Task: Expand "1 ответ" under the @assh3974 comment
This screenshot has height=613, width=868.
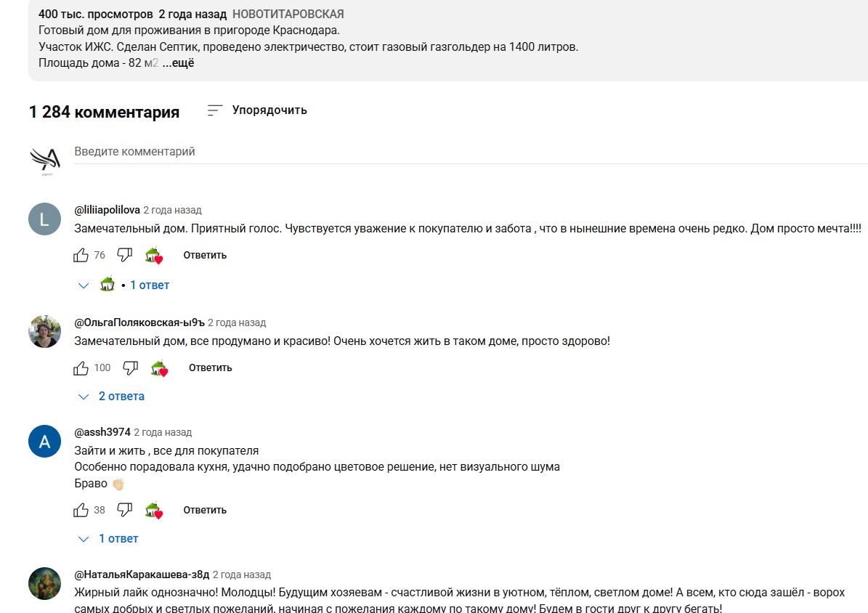Action: (118, 539)
